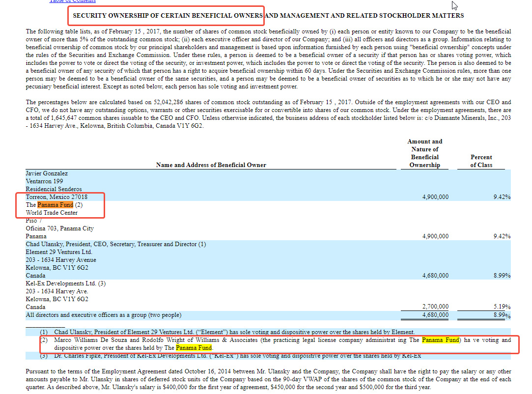Select the Chad Ulansky, President, CEO row
Screen dimensions: 532x394
point(116,244)
